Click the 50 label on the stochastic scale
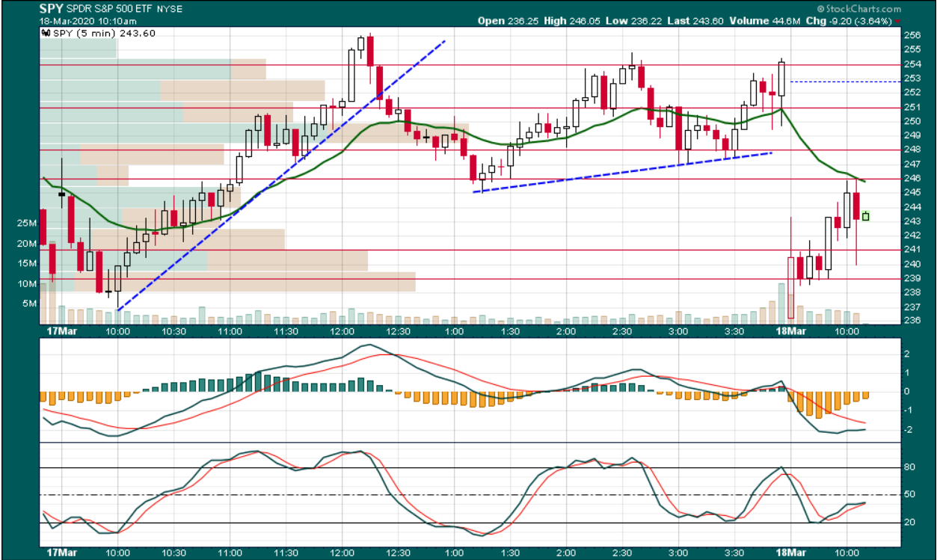Viewport: 937px width, 560px height. [909, 495]
